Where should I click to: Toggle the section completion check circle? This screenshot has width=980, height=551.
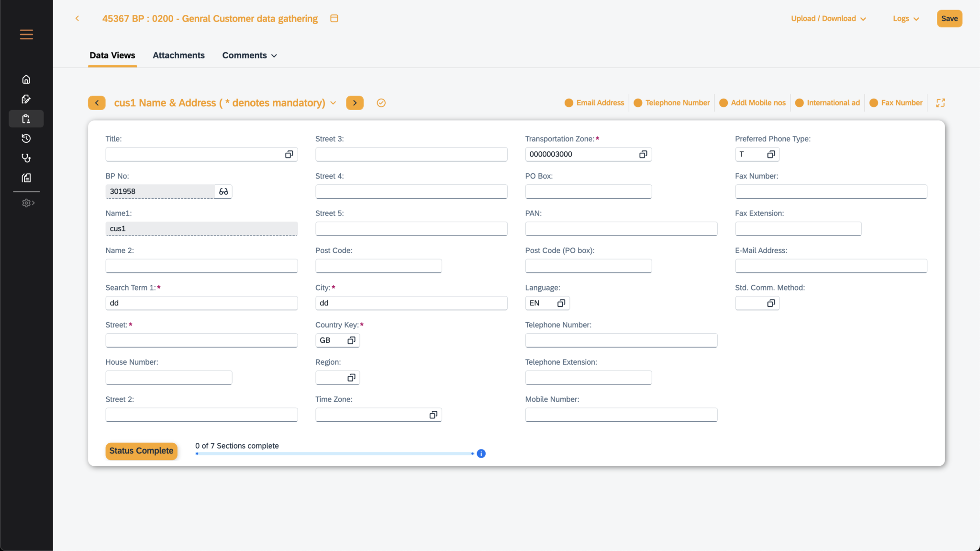pyautogui.click(x=381, y=102)
